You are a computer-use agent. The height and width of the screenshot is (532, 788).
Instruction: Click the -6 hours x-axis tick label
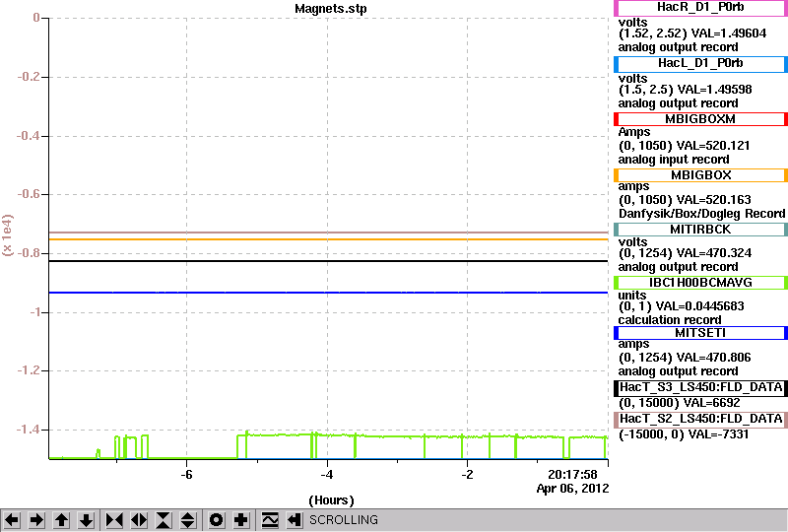tap(186, 475)
